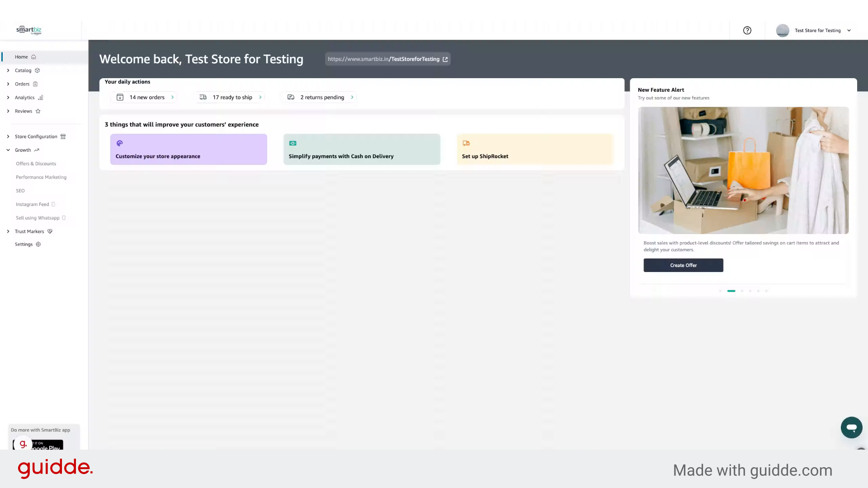
Task: Click the Analytics bar chart icon
Action: [40, 98]
